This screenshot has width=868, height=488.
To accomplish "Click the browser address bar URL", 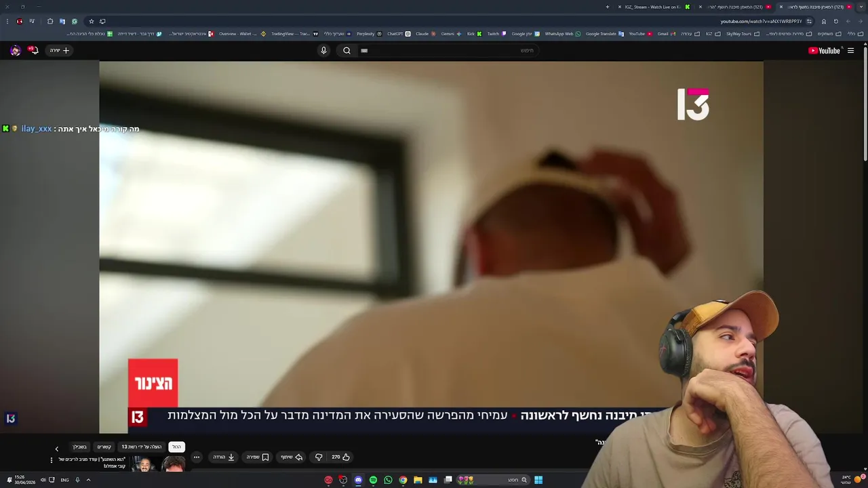I will click(x=761, y=21).
